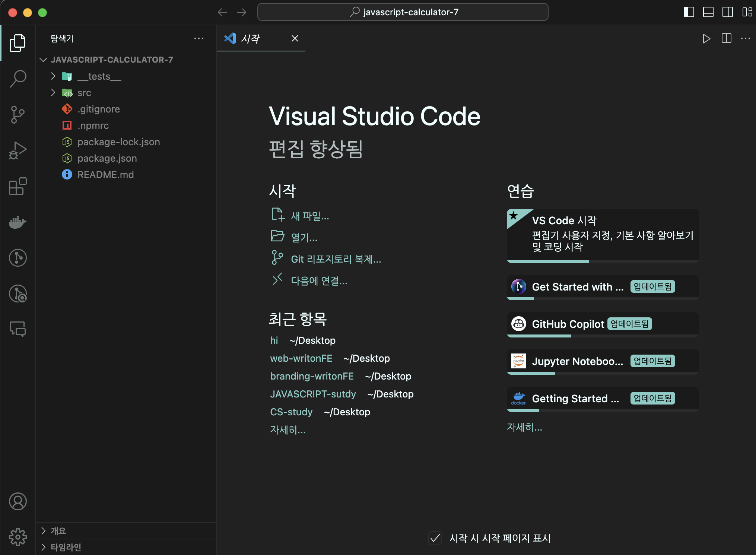Toggle the bottom panel layout
Viewport: 756px width, 555px height.
coord(708,12)
